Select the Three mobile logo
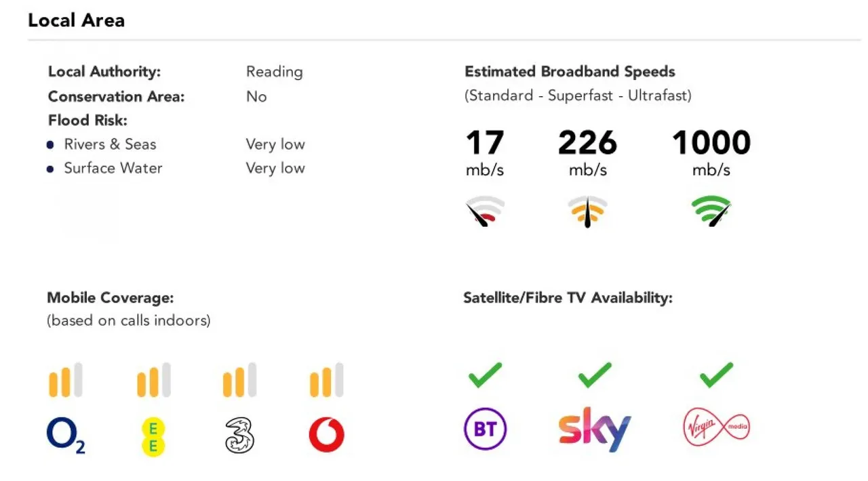868x481 pixels. tap(239, 435)
